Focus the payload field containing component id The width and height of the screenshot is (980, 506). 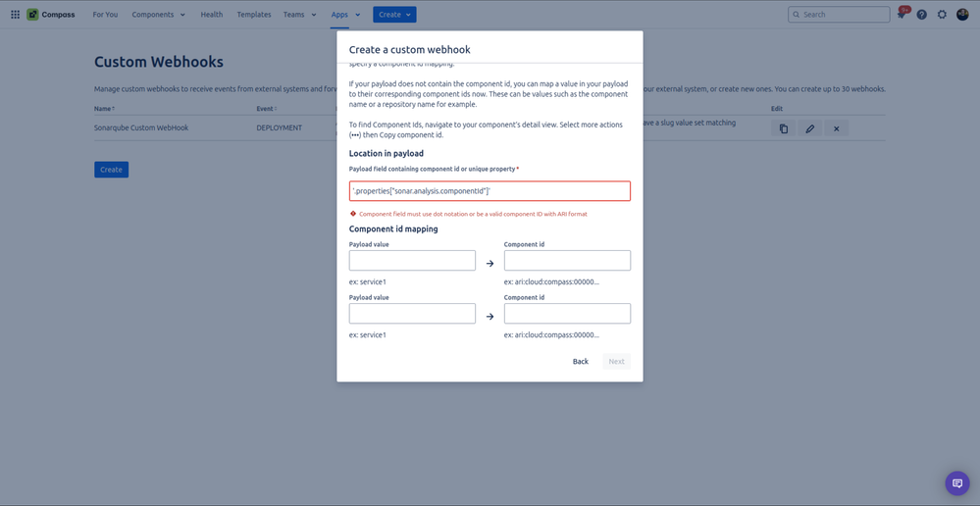point(490,191)
